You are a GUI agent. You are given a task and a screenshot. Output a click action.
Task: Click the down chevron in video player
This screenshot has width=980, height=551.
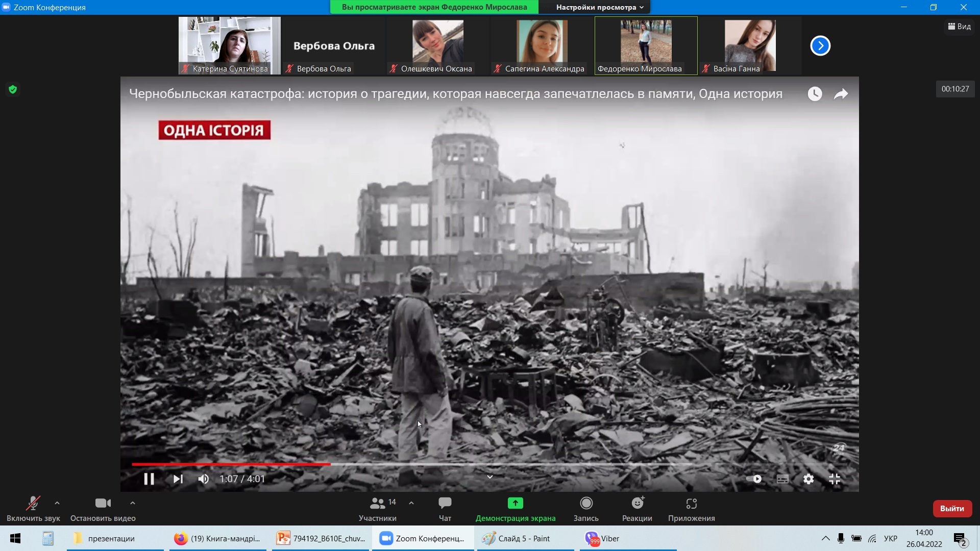[x=489, y=477]
